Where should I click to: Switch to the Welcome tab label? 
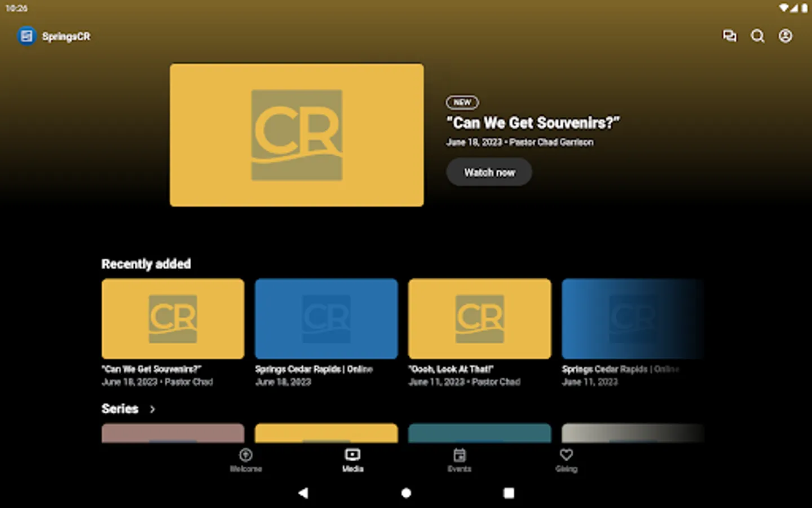coord(246,469)
